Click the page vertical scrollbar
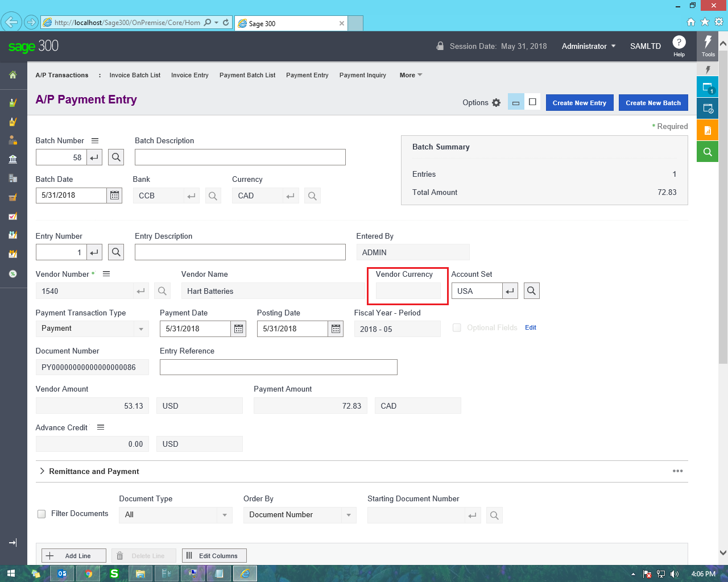This screenshot has height=582, width=728. click(723, 206)
